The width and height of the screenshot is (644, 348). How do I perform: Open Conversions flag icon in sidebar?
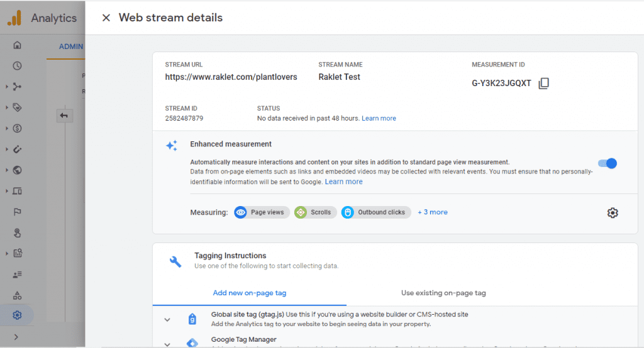(x=17, y=212)
